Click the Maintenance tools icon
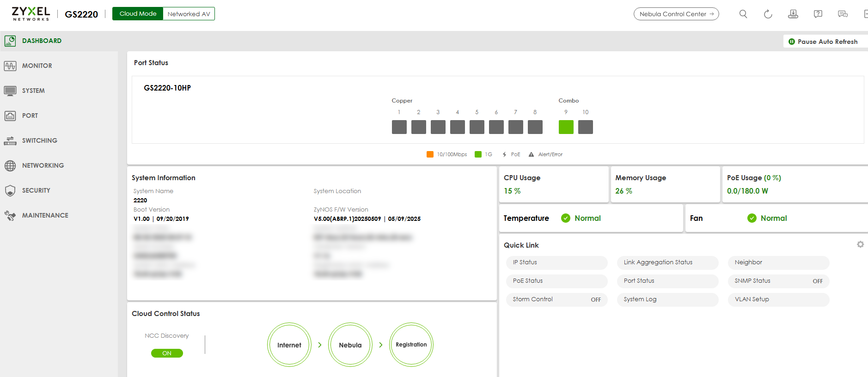This screenshot has width=868, height=377. (x=10, y=216)
